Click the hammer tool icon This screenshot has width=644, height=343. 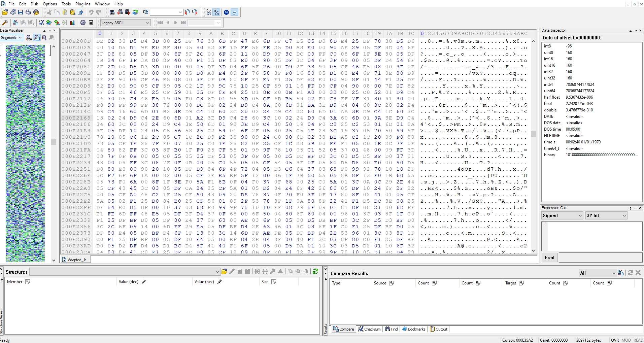(5, 23)
